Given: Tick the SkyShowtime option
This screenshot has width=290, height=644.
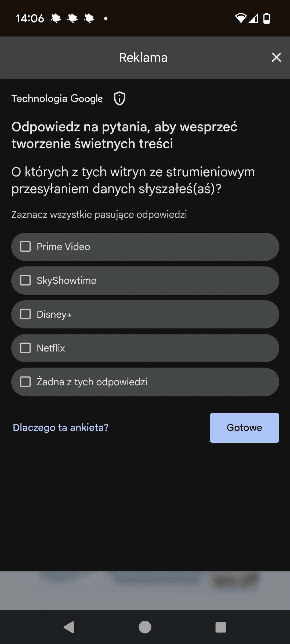Looking at the screenshot, I should click(x=26, y=280).
